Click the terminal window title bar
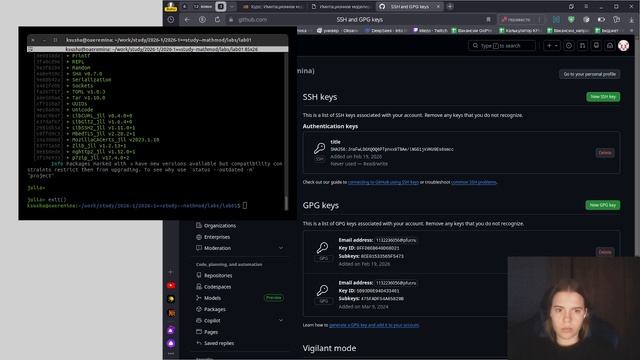Image resolution: width=640 pixels, height=360 pixels. point(158,40)
